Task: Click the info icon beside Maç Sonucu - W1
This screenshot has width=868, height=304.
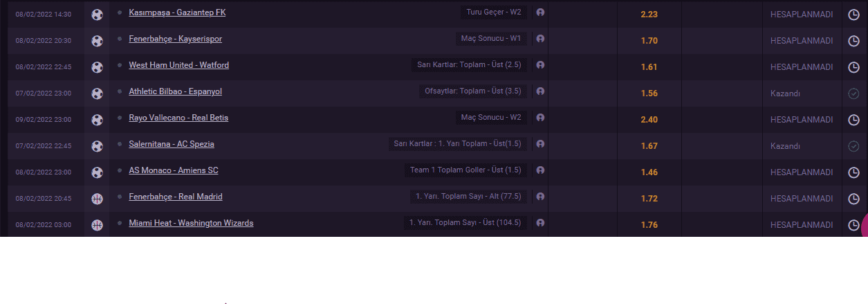Action: pos(540,39)
